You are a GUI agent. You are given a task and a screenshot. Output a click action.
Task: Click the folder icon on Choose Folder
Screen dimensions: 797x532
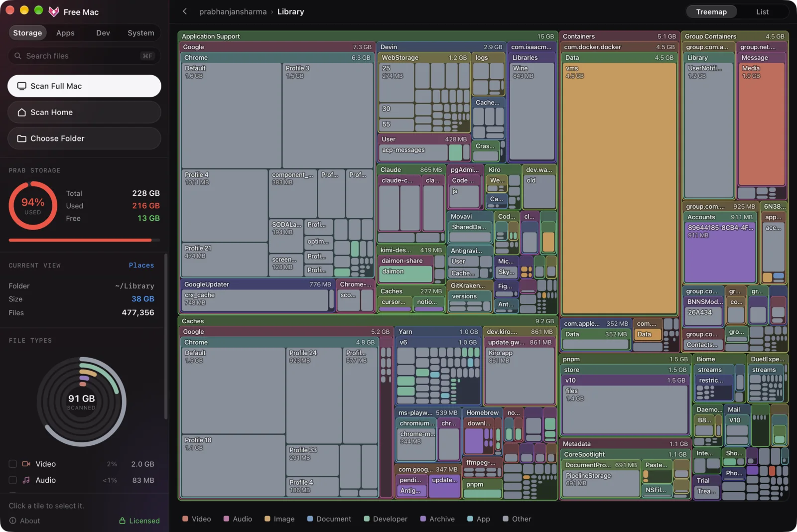pyautogui.click(x=22, y=138)
